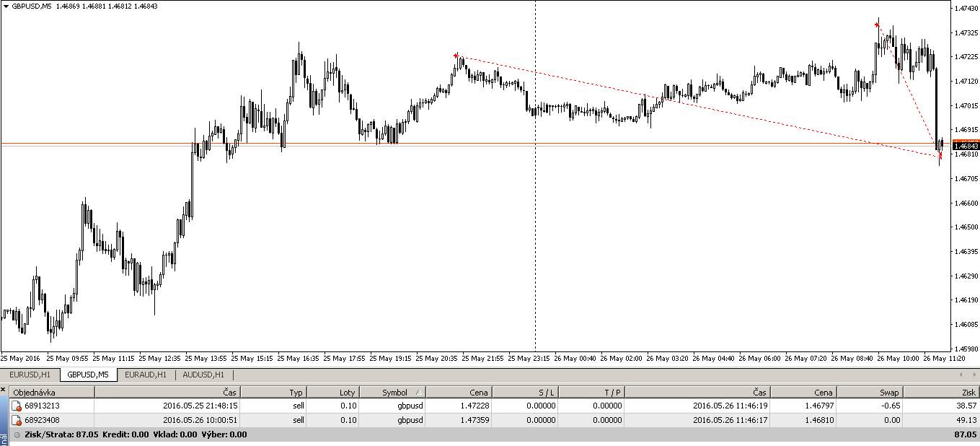Sort by the Typ column header
Viewport: 980px width, 446px height.
click(x=273, y=392)
